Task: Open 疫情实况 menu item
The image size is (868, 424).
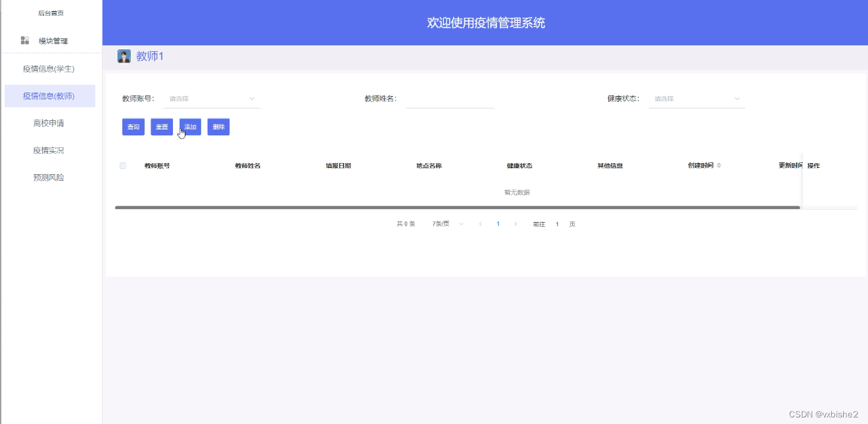Action: [x=49, y=151]
